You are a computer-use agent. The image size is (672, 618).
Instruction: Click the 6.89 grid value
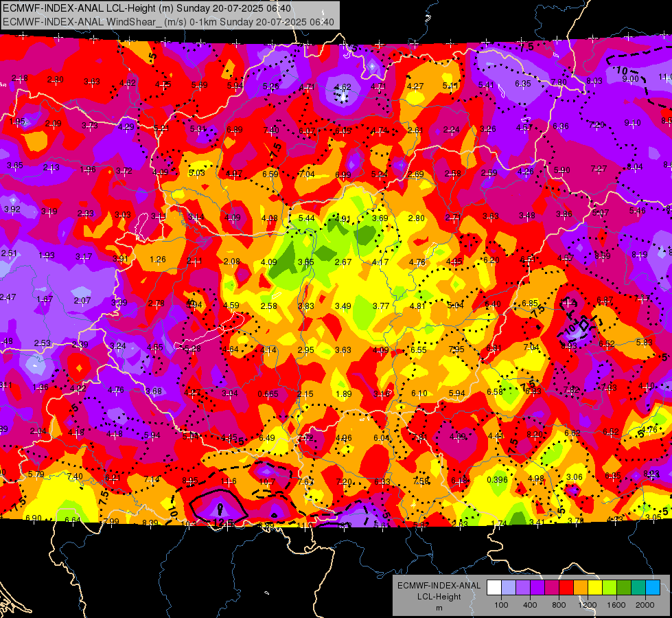point(235,130)
